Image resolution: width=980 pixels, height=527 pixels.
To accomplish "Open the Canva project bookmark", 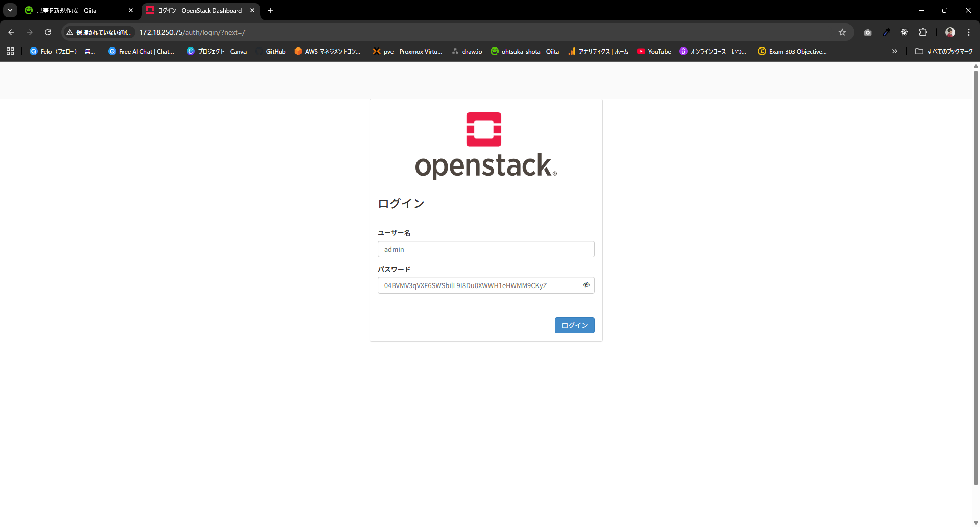I will [217, 51].
